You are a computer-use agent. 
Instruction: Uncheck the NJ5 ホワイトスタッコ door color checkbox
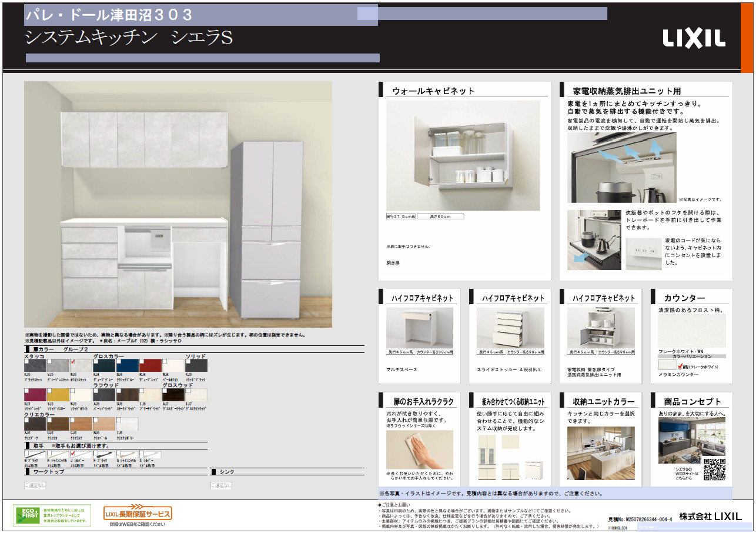point(73,362)
